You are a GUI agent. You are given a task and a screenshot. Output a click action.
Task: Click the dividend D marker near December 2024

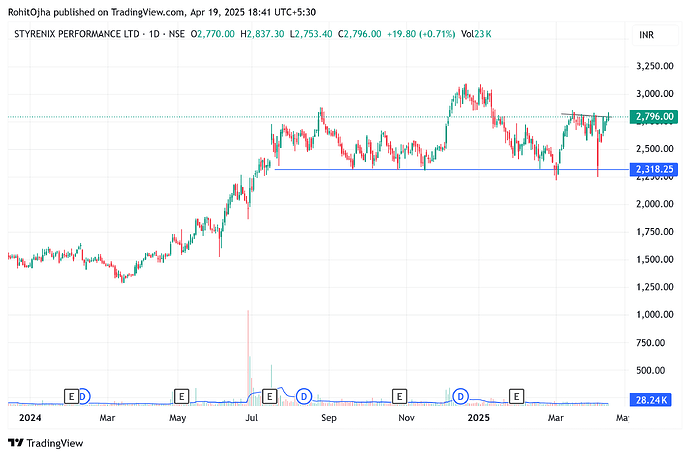[461, 397]
